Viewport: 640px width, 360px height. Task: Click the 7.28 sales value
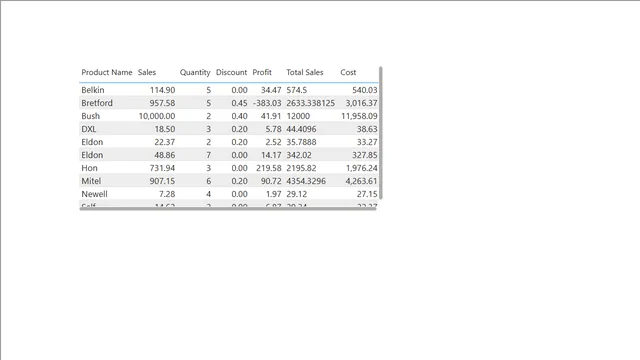click(x=167, y=194)
